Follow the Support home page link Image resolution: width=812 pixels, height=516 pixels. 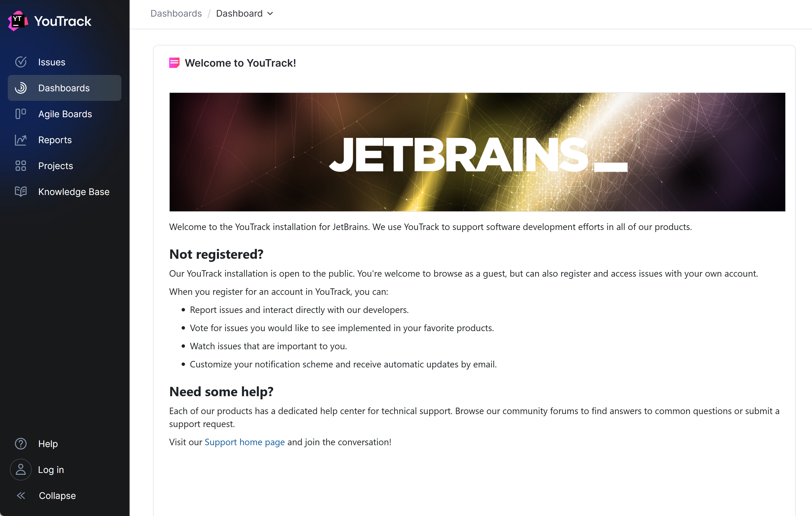(x=244, y=442)
